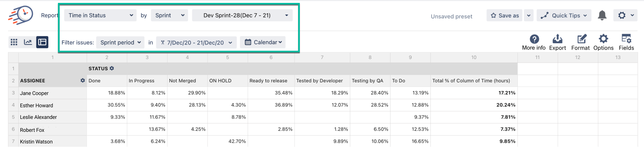Click the Time in Status app logo
Viewport: 644px width, 147px height.
pyautogui.click(x=21, y=15)
